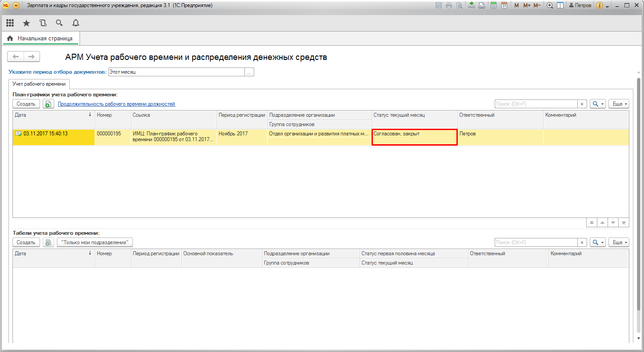Expand the upper "Еще" dropdown
Image resolution: width=644 pixels, height=352 pixels.
pos(618,104)
